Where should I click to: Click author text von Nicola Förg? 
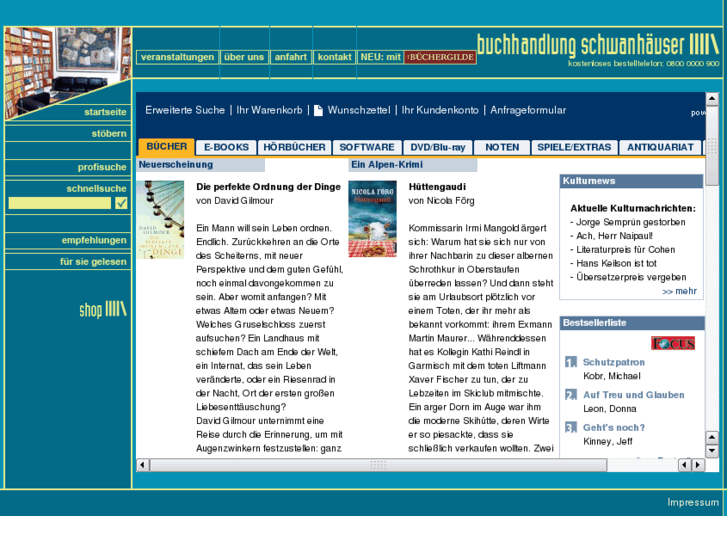tap(441, 201)
